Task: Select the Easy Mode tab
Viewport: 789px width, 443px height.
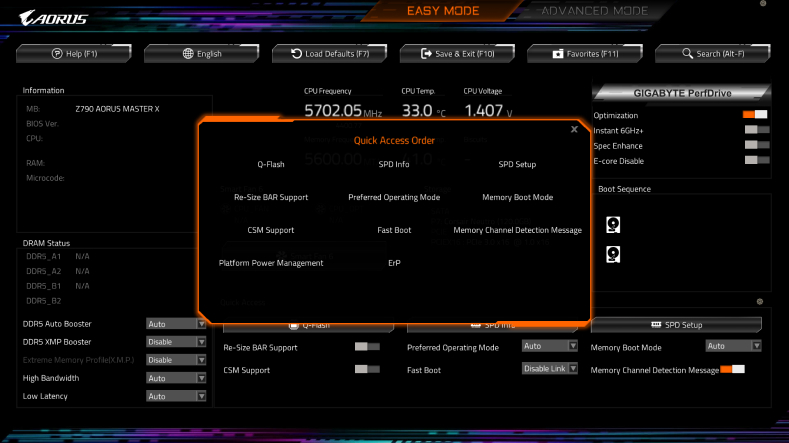Action: click(442, 11)
